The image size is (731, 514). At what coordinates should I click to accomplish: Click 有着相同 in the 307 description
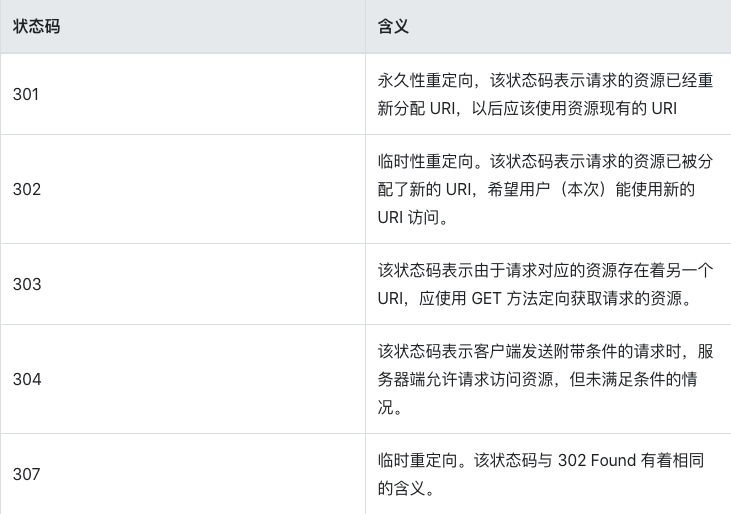pos(680,461)
